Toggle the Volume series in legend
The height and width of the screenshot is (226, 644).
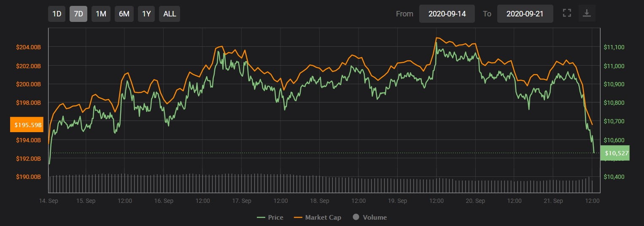coord(374,218)
